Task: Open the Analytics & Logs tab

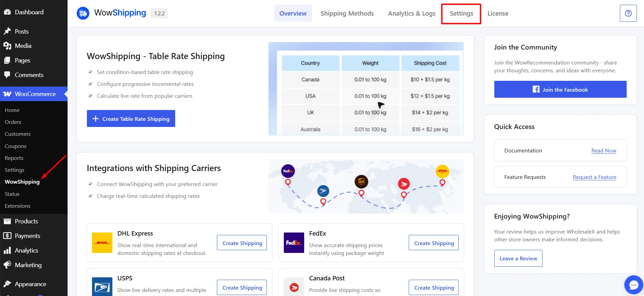Action: tap(412, 13)
